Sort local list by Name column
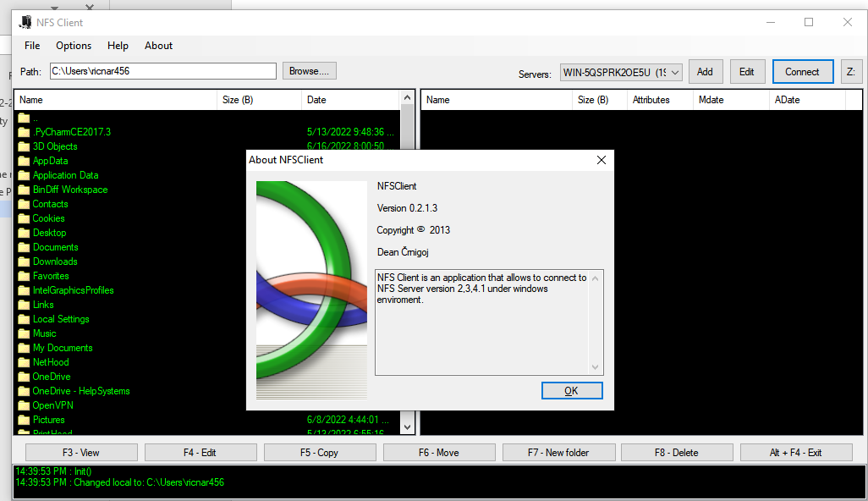Image resolution: width=868 pixels, height=501 pixels. (116, 100)
